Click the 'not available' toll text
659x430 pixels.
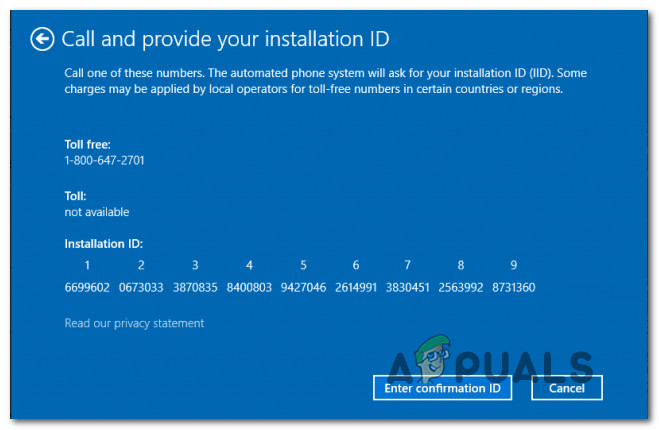pos(97,212)
